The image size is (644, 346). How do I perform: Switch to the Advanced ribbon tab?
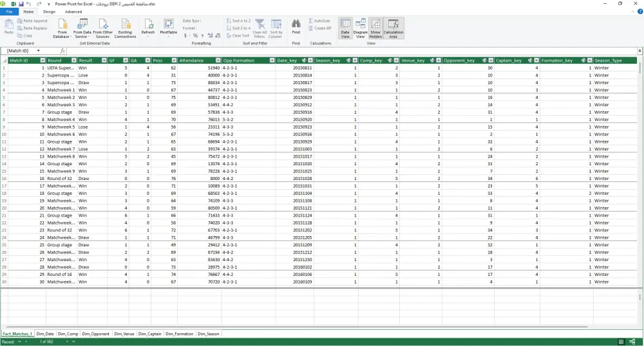point(73,12)
